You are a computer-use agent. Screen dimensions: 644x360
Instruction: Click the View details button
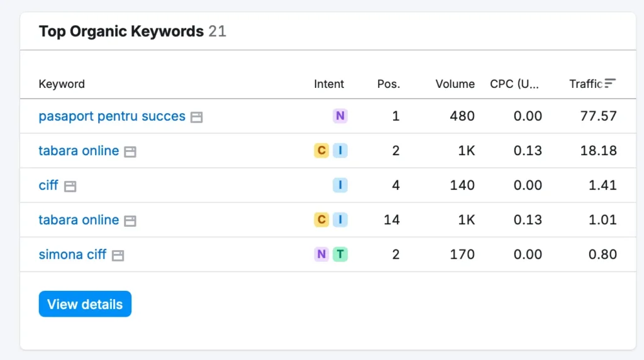point(85,304)
